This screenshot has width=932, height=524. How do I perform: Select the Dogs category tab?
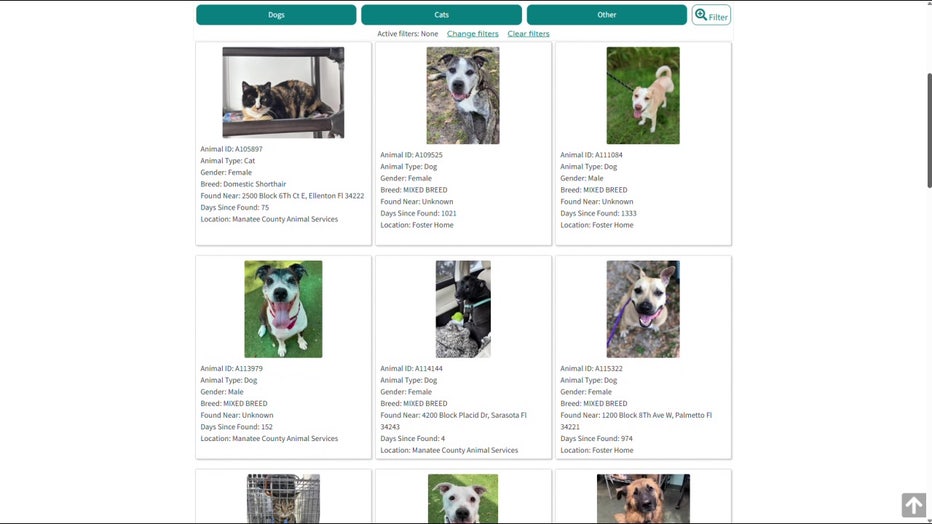point(276,15)
